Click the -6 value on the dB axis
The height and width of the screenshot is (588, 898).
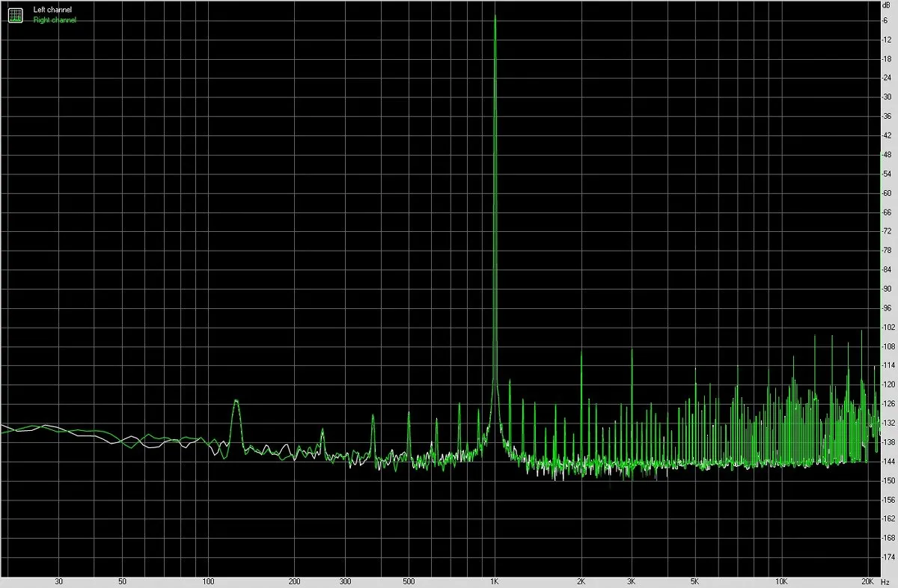click(886, 20)
